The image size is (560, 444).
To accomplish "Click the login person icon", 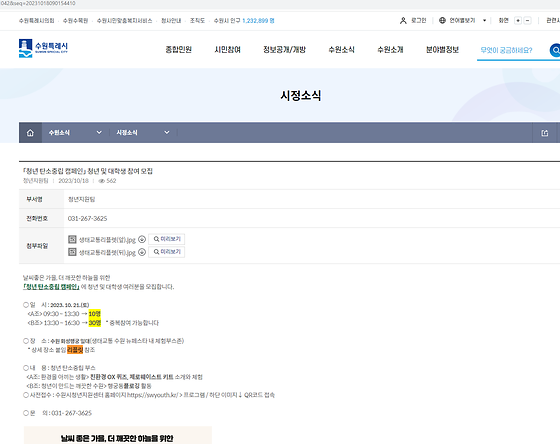I will click(403, 21).
